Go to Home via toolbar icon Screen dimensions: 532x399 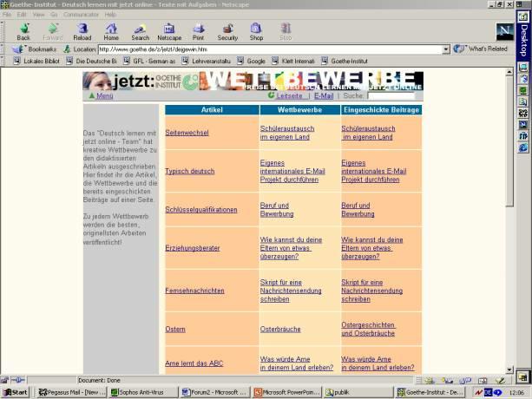click(x=111, y=31)
